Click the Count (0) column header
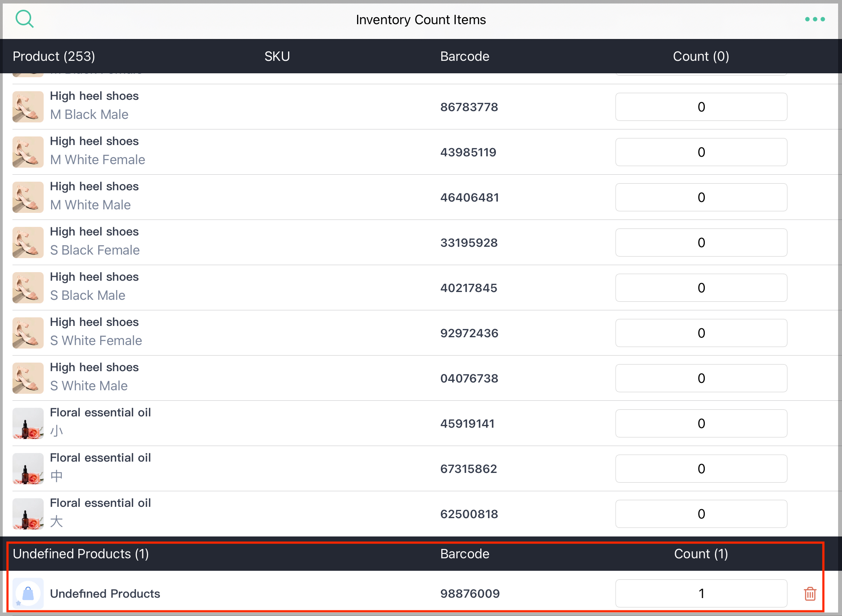842x616 pixels. click(700, 56)
